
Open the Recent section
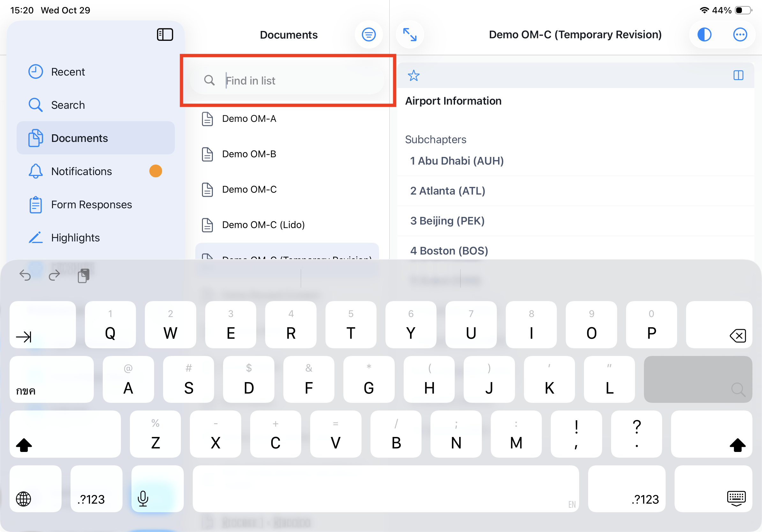coord(68,72)
